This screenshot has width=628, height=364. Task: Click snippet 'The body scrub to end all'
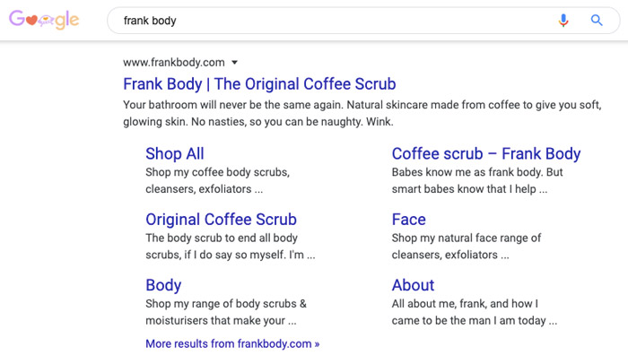pos(231,247)
